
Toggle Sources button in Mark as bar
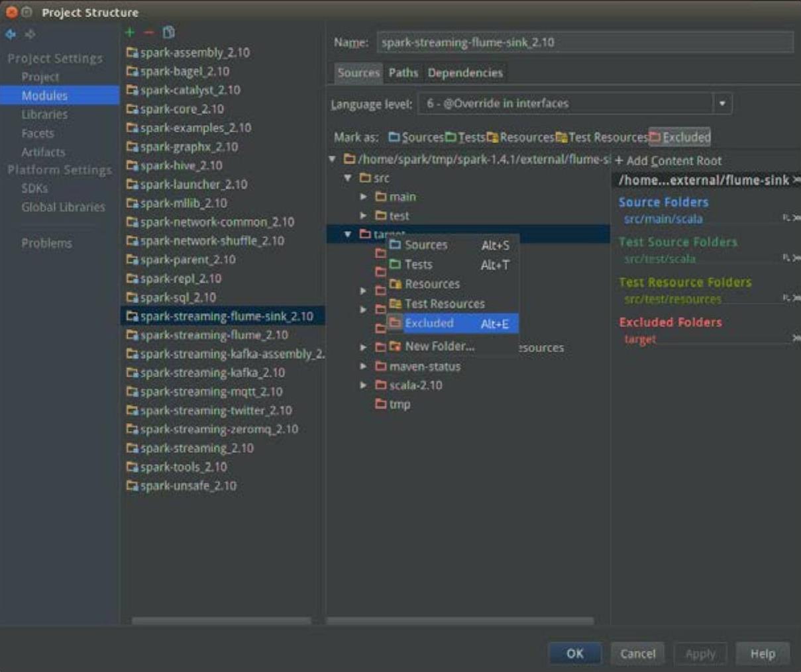click(416, 137)
